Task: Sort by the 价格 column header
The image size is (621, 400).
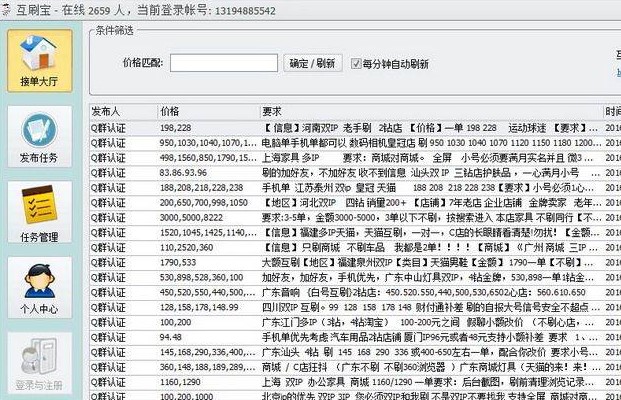Action: pos(209,112)
